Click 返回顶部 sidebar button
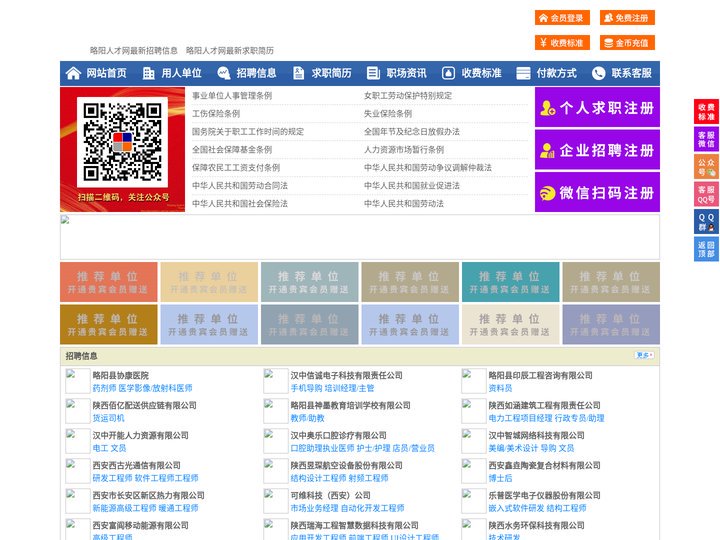This screenshot has width=720, height=540. (706, 249)
